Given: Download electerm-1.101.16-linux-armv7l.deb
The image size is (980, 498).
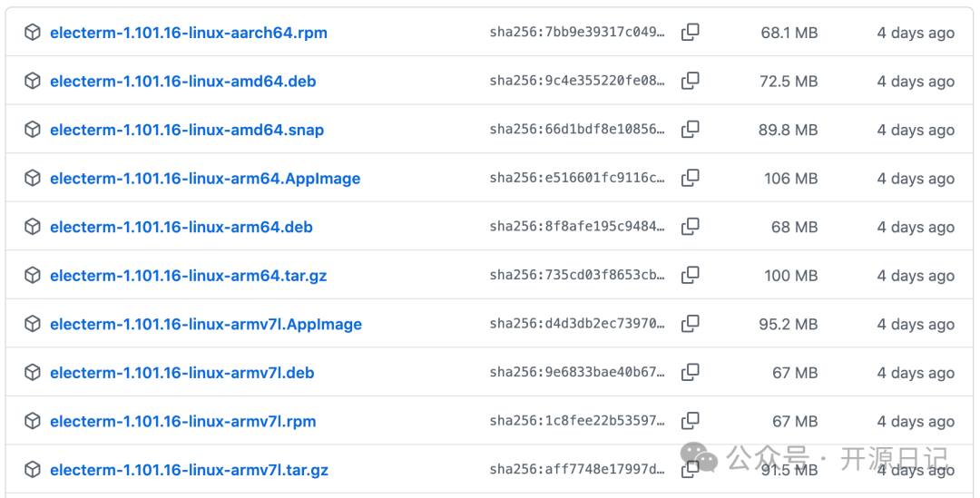Looking at the screenshot, I should 181,372.
